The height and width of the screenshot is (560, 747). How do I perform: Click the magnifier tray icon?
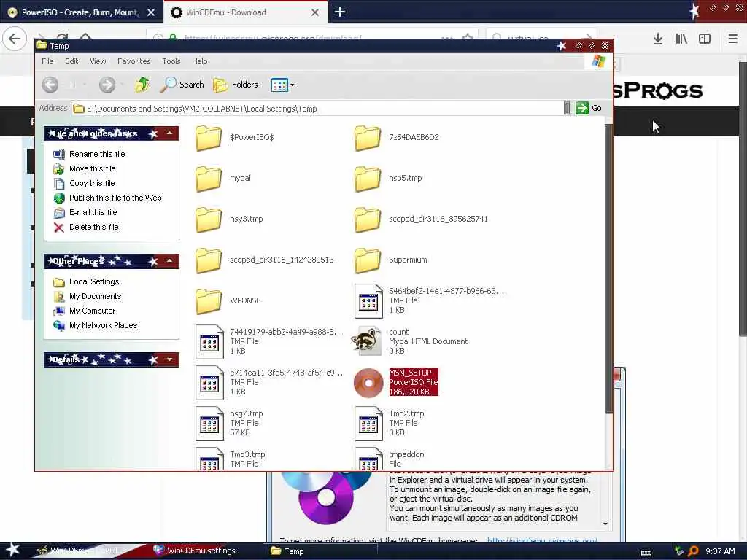click(694, 551)
